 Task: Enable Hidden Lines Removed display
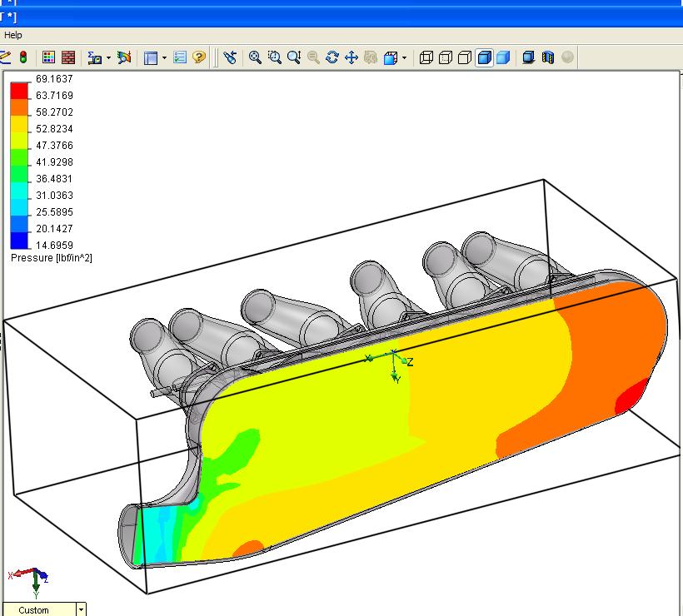click(x=465, y=57)
